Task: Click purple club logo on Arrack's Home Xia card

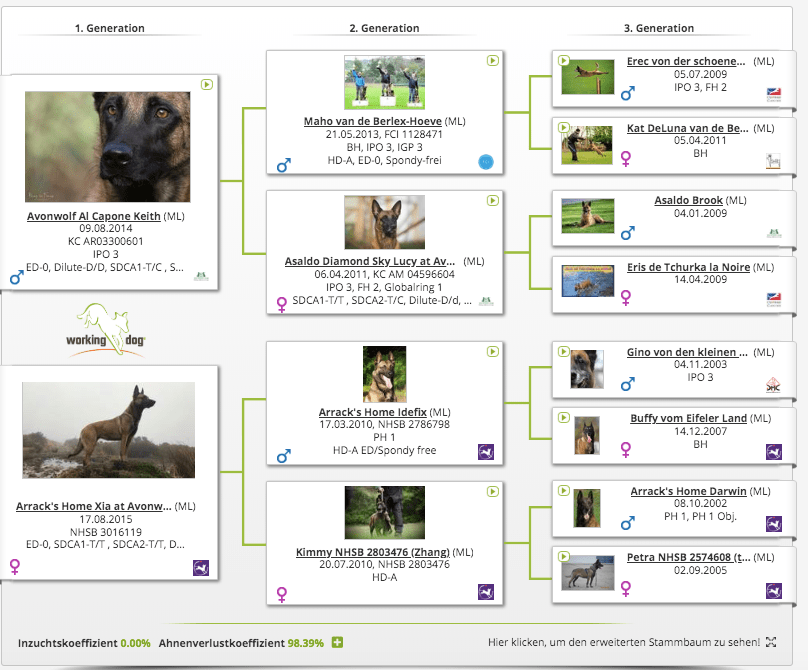Action: click(201, 568)
